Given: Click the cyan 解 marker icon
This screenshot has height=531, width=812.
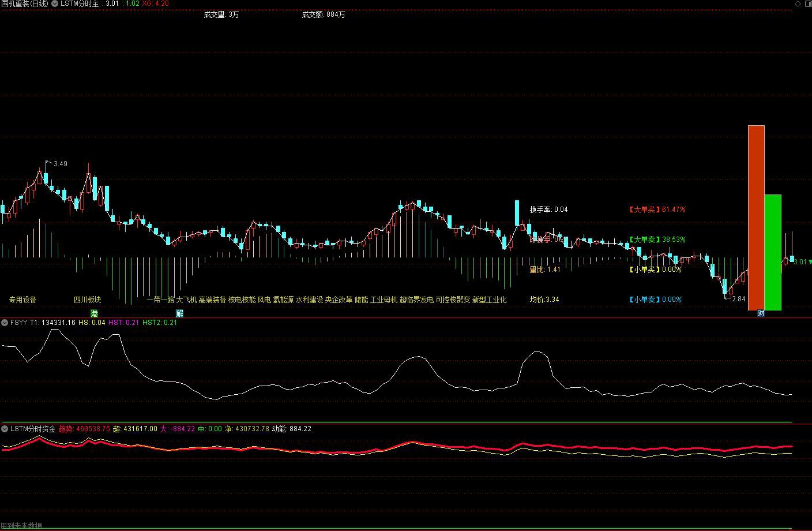Looking at the screenshot, I should [x=179, y=313].
